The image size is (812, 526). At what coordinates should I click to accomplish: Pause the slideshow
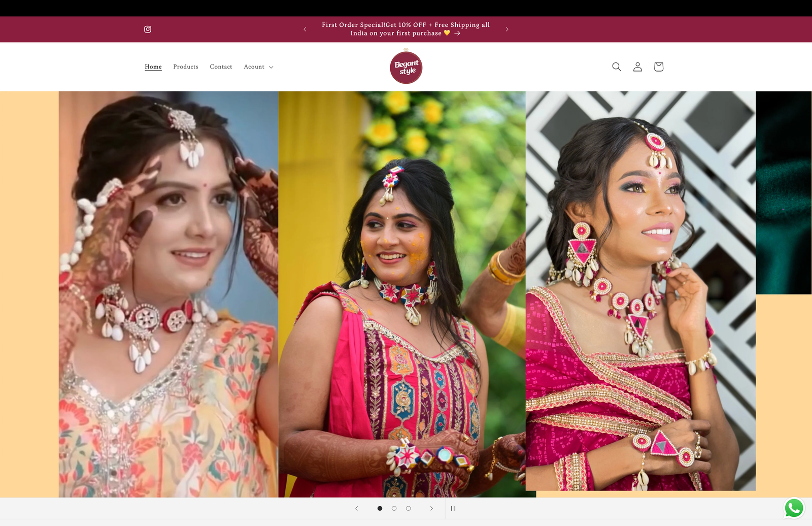[453, 508]
